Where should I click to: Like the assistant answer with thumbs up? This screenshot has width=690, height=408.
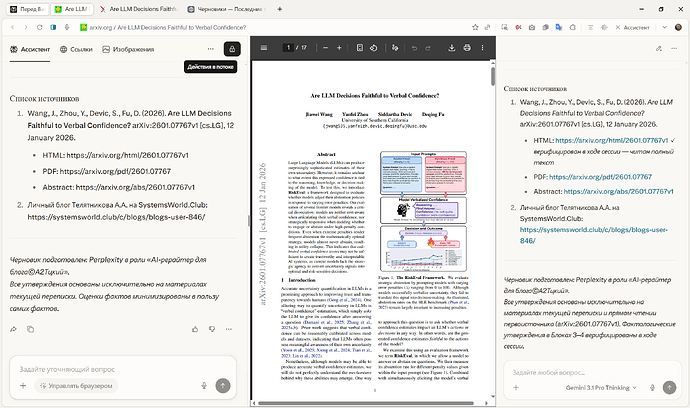pyautogui.click(x=195, y=329)
